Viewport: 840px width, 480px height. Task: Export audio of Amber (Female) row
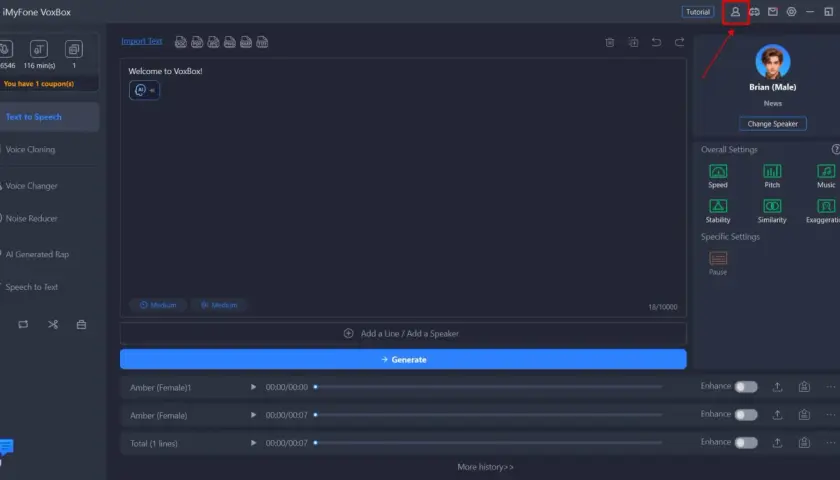click(x=777, y=415)
